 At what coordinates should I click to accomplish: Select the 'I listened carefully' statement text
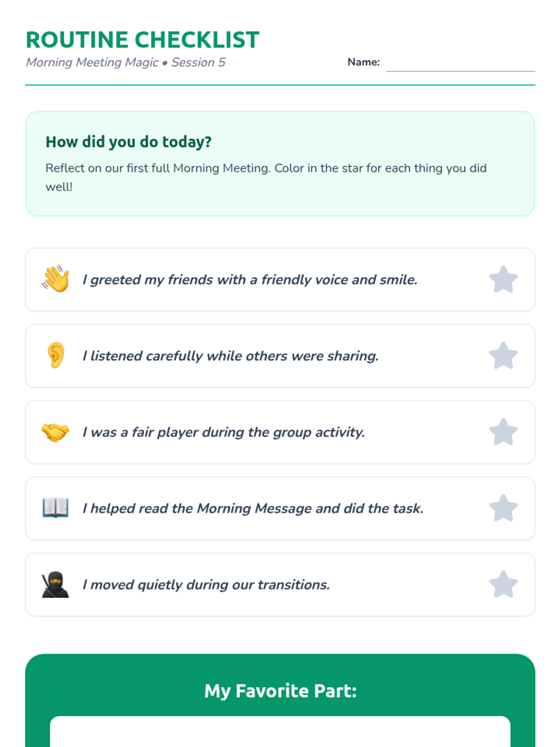(x=231, y=356)
